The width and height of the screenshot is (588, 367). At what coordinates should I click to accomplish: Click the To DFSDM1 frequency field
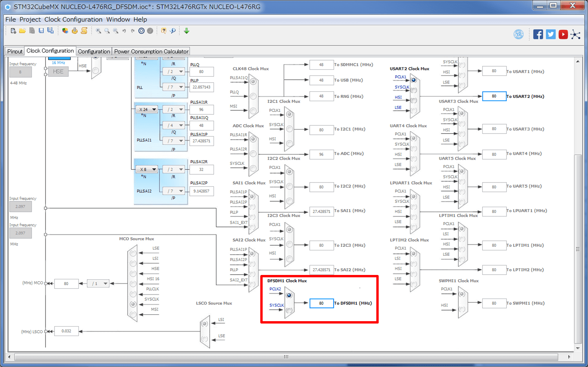pos(321,304)
